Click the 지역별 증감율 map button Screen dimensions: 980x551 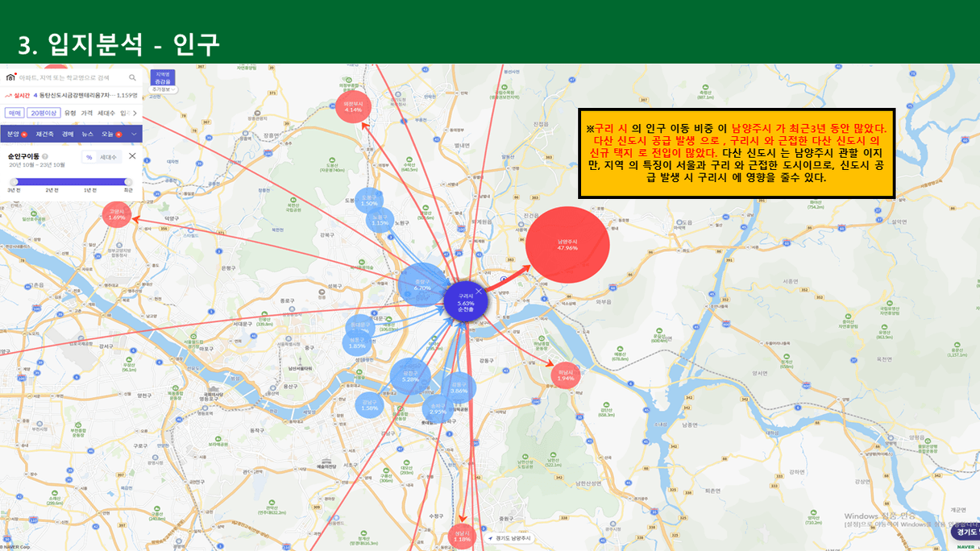pyautogui.click(x=163, y=77)
